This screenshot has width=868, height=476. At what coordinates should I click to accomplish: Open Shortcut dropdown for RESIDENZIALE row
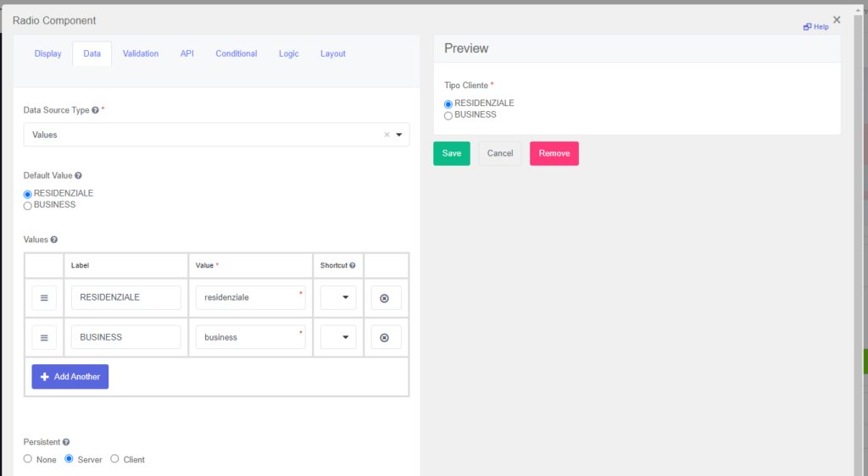click(x=339, y=298)
